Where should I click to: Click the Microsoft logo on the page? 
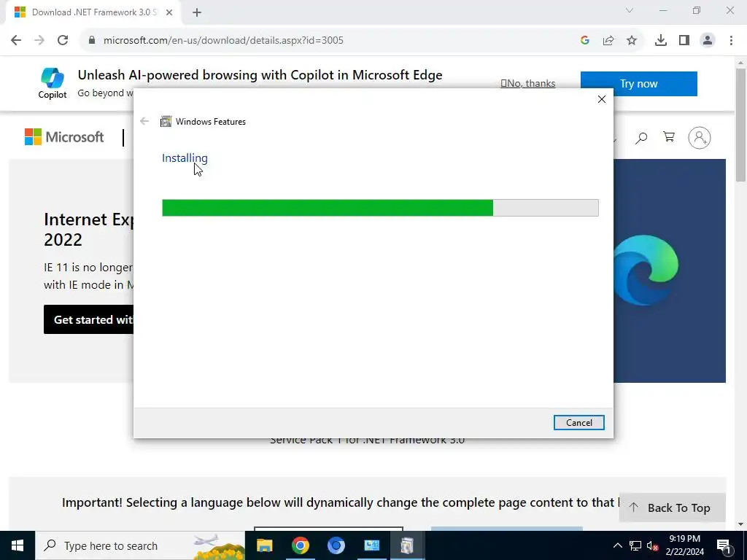click(64, 137)
